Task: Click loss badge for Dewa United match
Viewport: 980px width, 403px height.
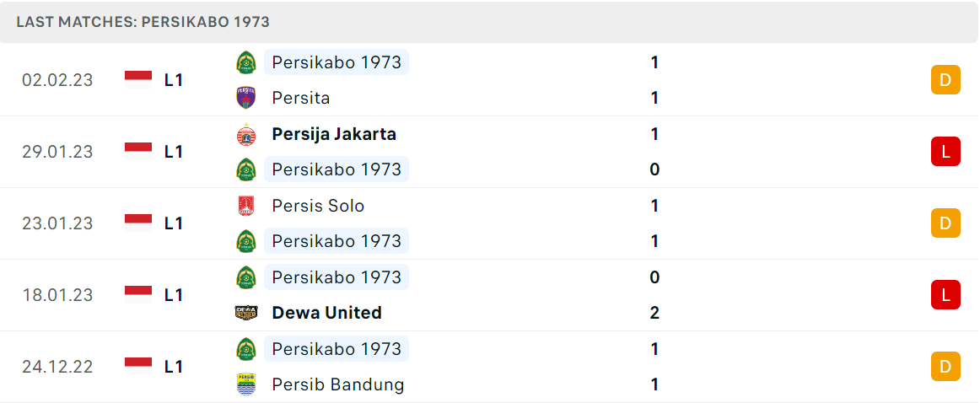Action: coord(945,294)
